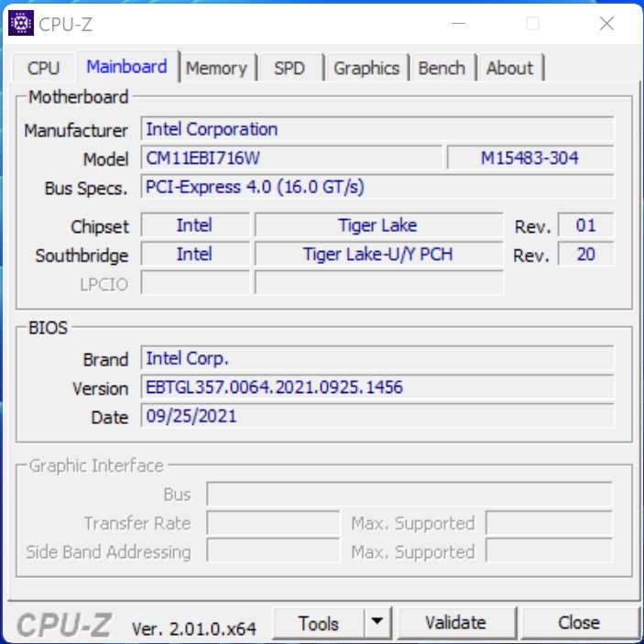The image size is (644, 644).
Task: Click the BIOS Brand Intel Corp. field
Action: pyautogui.click(x=377, y=358)
